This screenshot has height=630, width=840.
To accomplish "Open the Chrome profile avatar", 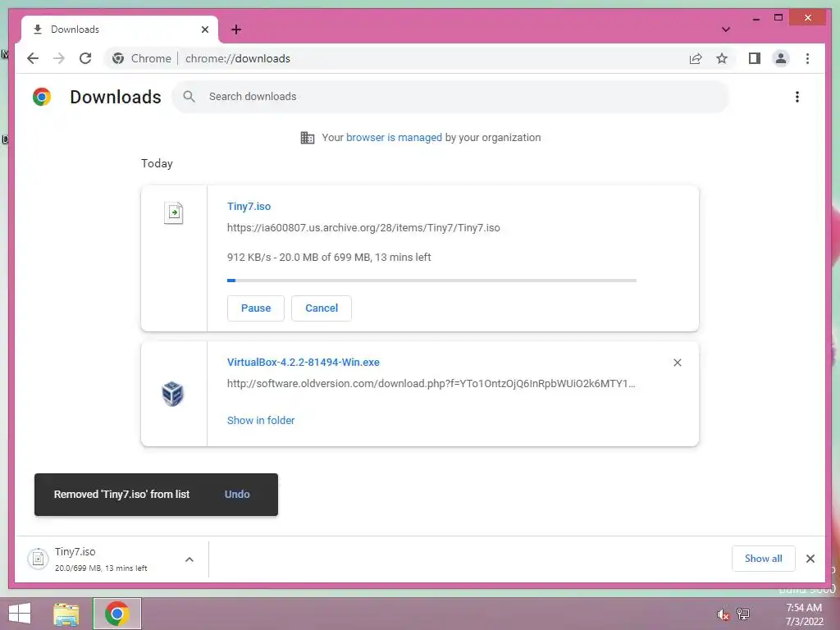I will (781, 58).
